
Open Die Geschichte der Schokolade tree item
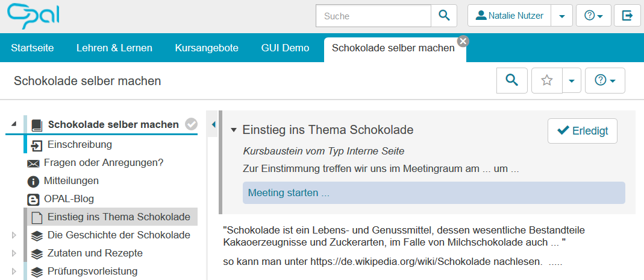pos(119,235)
